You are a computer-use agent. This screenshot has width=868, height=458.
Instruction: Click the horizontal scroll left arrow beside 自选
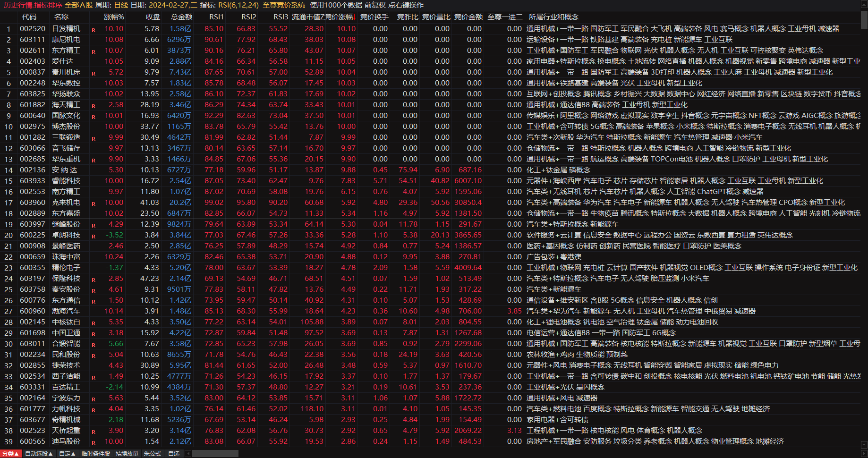click(188, 454)
